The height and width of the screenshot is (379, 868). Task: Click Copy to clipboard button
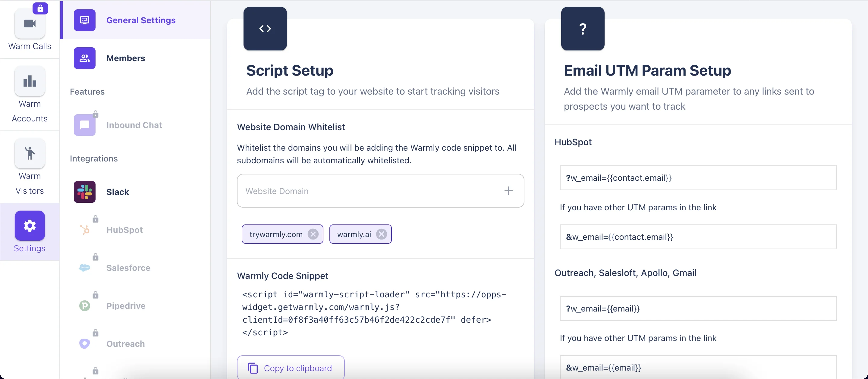click(x=291, y=368)
